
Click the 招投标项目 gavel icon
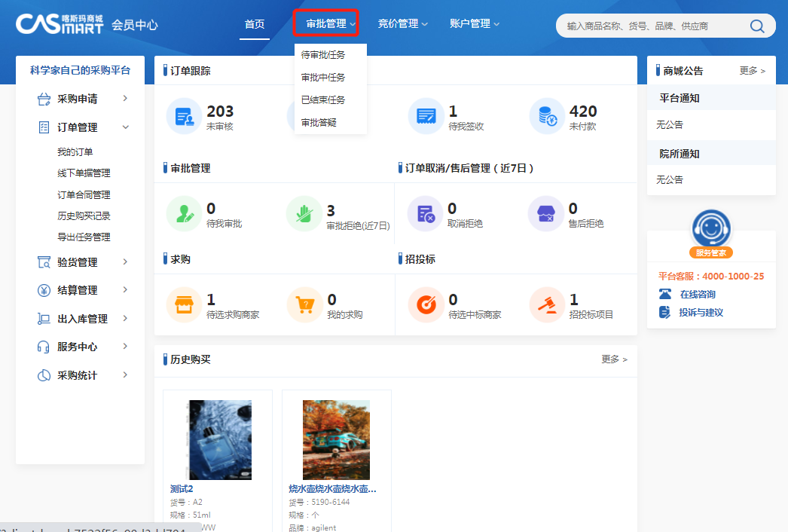pos(547,305)
